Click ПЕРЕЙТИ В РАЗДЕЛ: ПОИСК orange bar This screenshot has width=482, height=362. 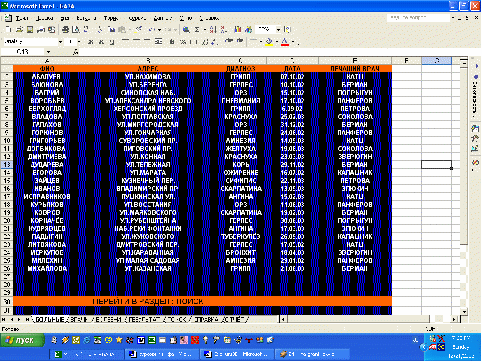(x=202, y=301)
